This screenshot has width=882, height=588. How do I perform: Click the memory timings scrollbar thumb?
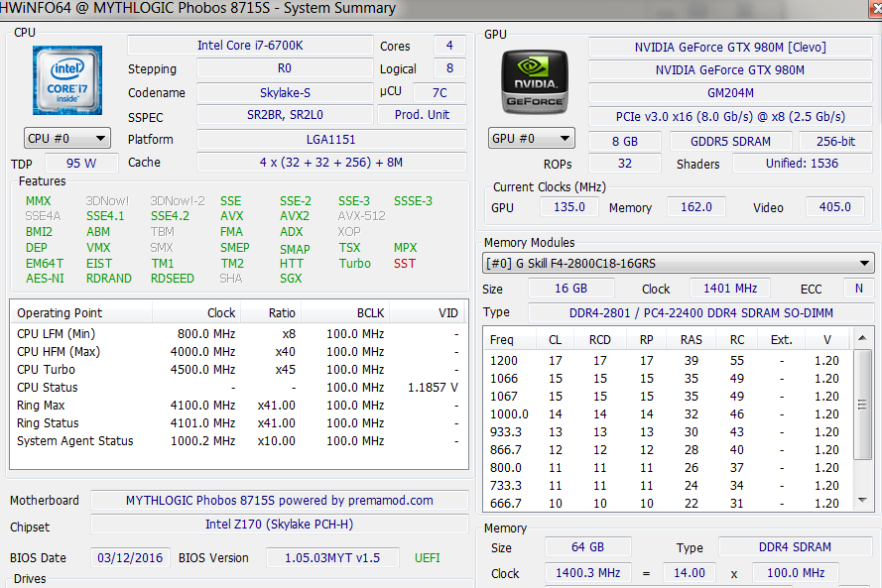[862, 404]
